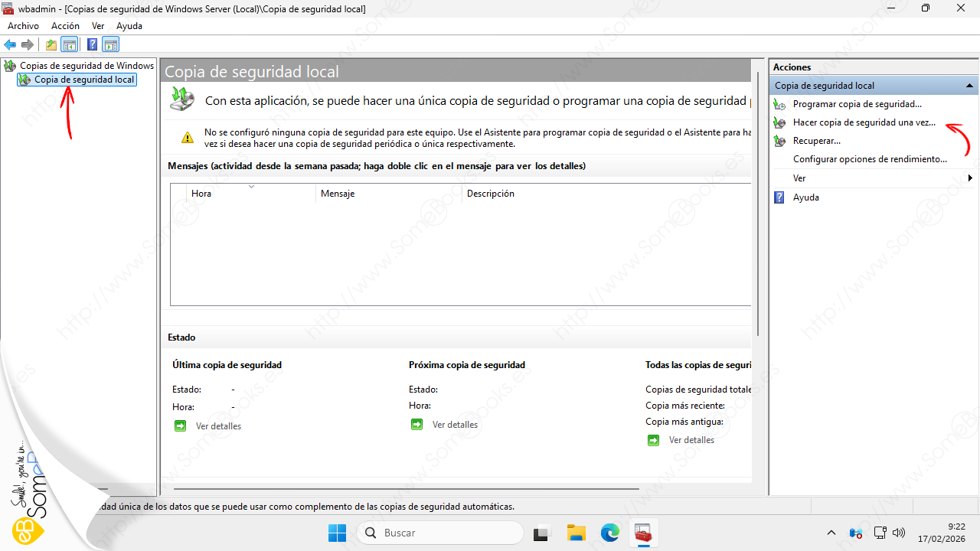Click the blue Help toolbar icon
980x551 pixels.
[x=92, y=44]
